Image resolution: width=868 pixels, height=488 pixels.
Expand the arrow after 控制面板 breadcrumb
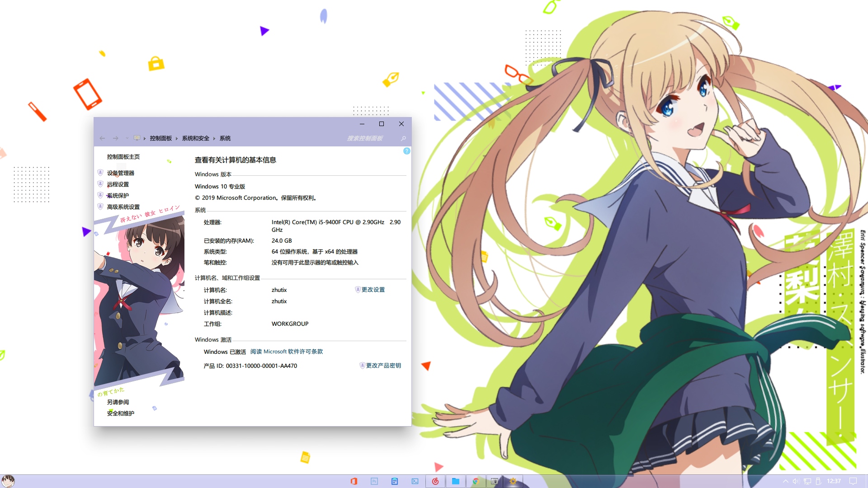coord(177,138)
